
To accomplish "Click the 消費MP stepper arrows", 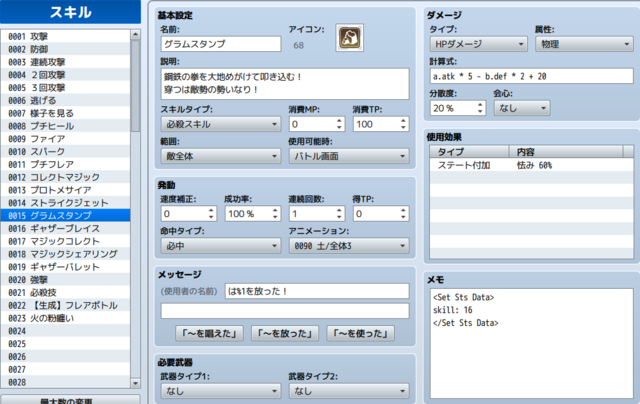I will click(x=339, y=124).
